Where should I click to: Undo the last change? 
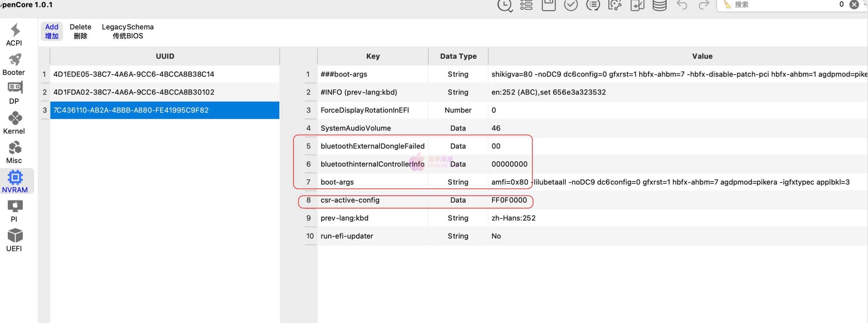click(682, 5)
